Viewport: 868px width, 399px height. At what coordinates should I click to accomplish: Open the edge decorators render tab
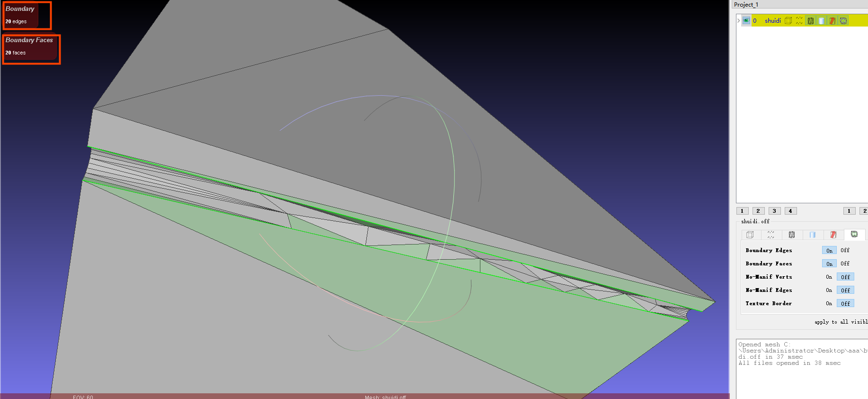(854, 235)
